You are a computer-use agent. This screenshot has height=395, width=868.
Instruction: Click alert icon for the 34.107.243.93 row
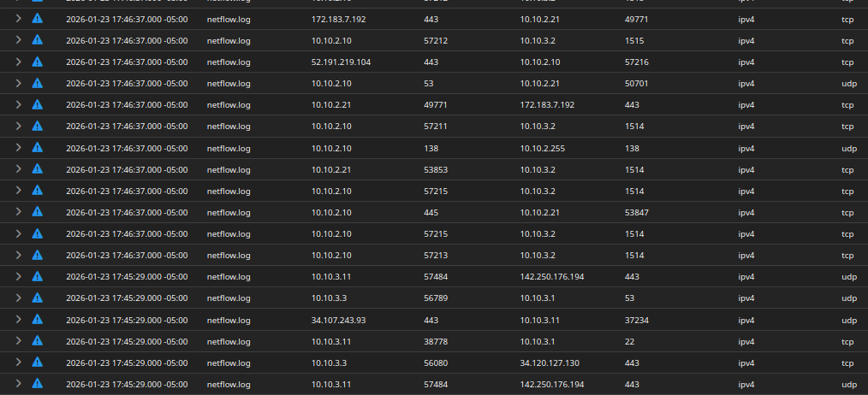pos(37,319)
